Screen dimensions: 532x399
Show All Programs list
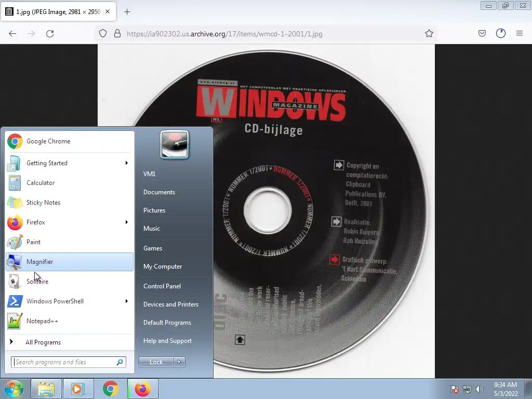tap(70, 342)
